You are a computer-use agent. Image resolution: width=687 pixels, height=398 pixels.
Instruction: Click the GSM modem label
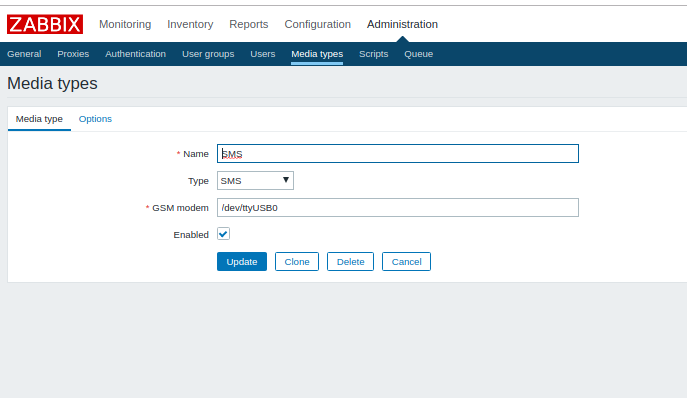coord(180,208)
